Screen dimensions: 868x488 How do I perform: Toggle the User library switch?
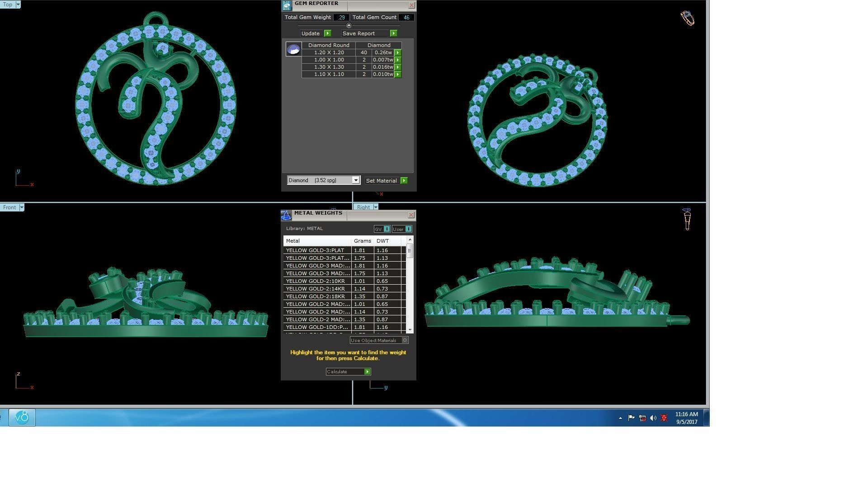pos(408,229)
